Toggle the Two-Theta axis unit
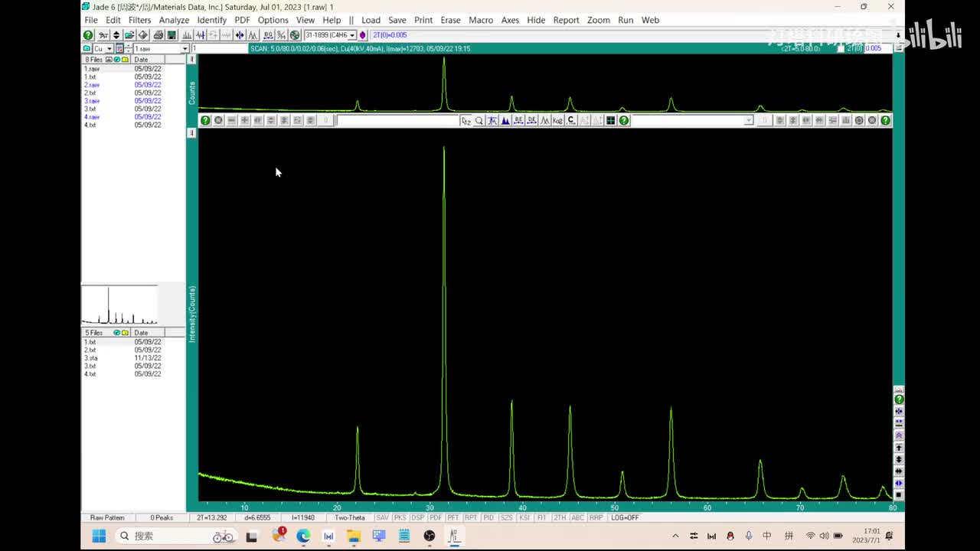Screen dimensions: 980x551 (350, 518)
